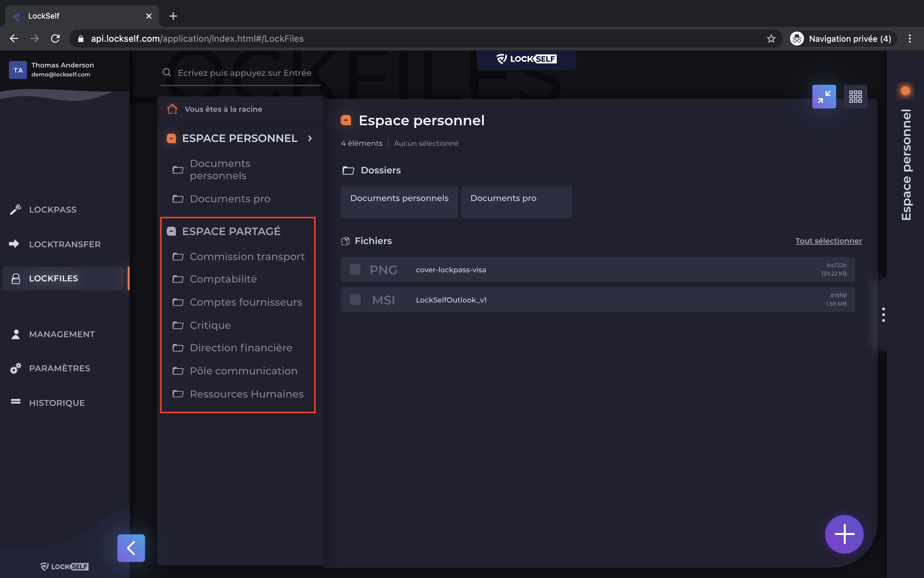Open Comptes fournisseurs folder
The image size is (924, 578).
pyautogui.click(x=246, y=302)
